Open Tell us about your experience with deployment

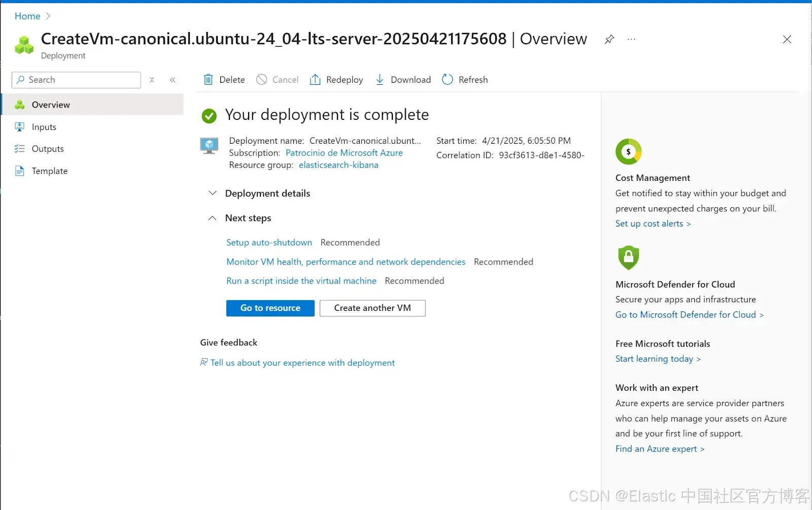point(302,363)
